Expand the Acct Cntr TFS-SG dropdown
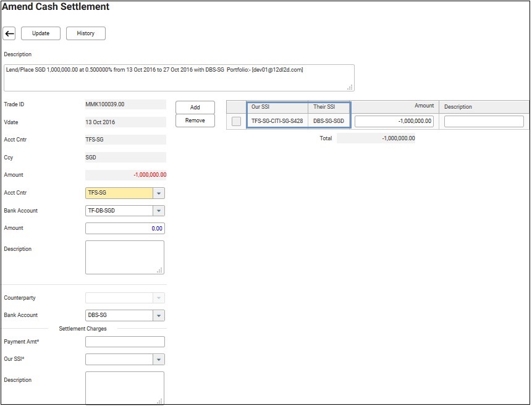 click(x=159, y=193)
